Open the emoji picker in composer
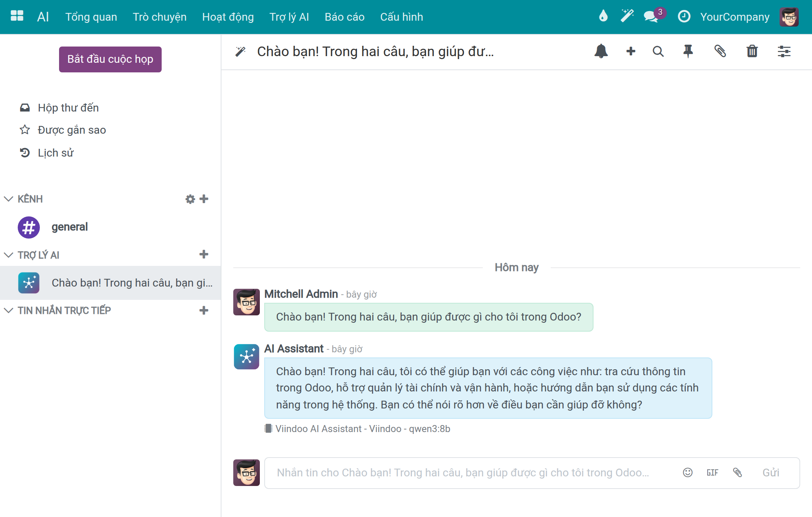This screenshot has width=812, height=517. [688, 473]
